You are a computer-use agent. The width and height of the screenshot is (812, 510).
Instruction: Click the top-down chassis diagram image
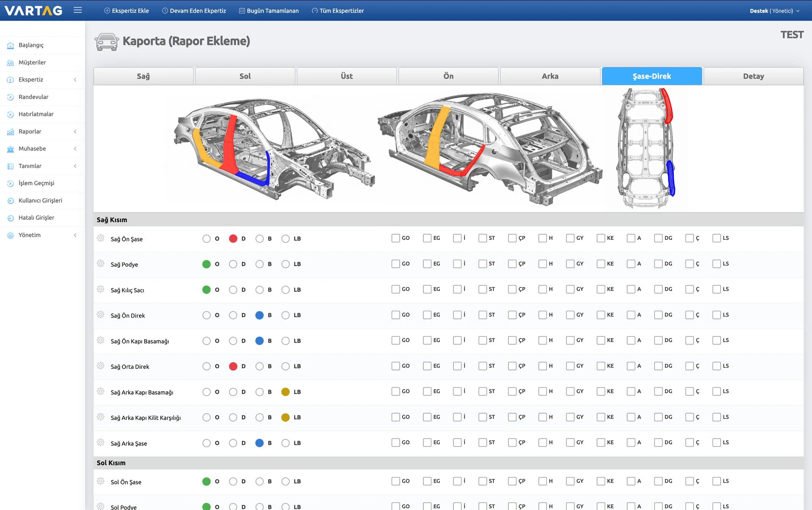coord(646,148)
